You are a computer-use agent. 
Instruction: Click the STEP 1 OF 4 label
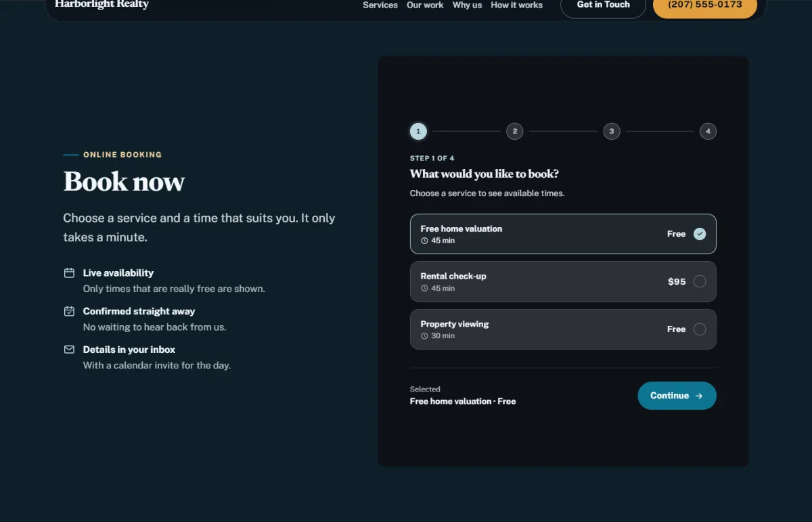[x=432, y=158]
